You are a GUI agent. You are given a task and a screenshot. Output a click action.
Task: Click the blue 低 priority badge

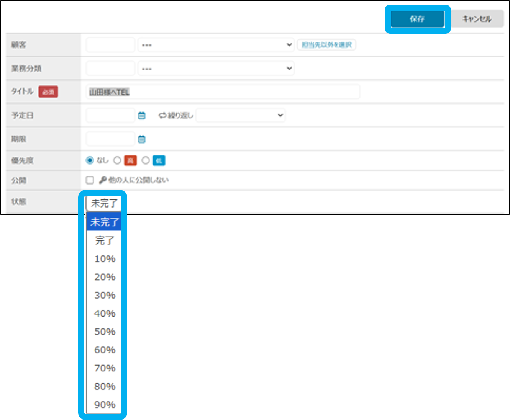coord(159,160)
